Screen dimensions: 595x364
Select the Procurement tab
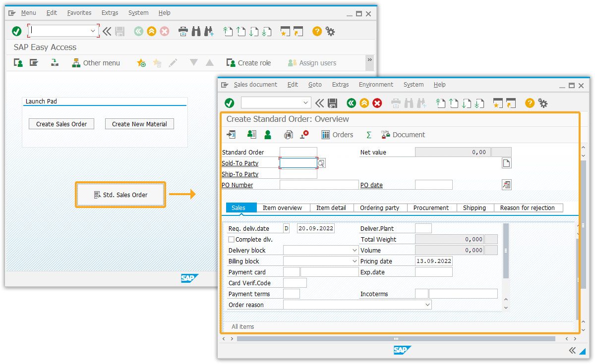431,208
